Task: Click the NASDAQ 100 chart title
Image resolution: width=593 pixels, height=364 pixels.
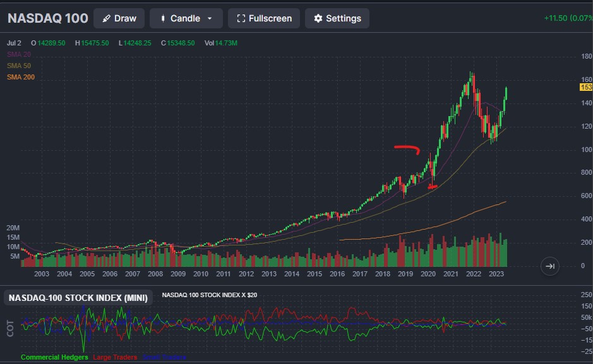Action: (x=48, y=18)
